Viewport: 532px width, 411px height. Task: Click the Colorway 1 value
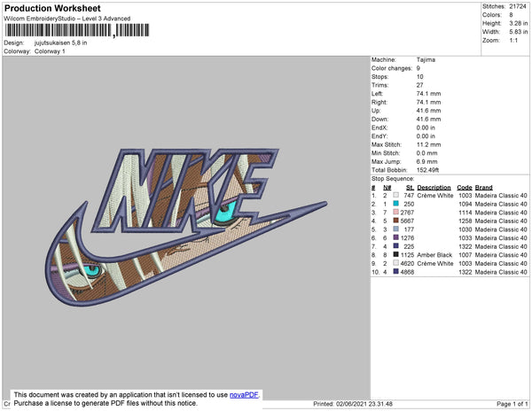point(50,51)
